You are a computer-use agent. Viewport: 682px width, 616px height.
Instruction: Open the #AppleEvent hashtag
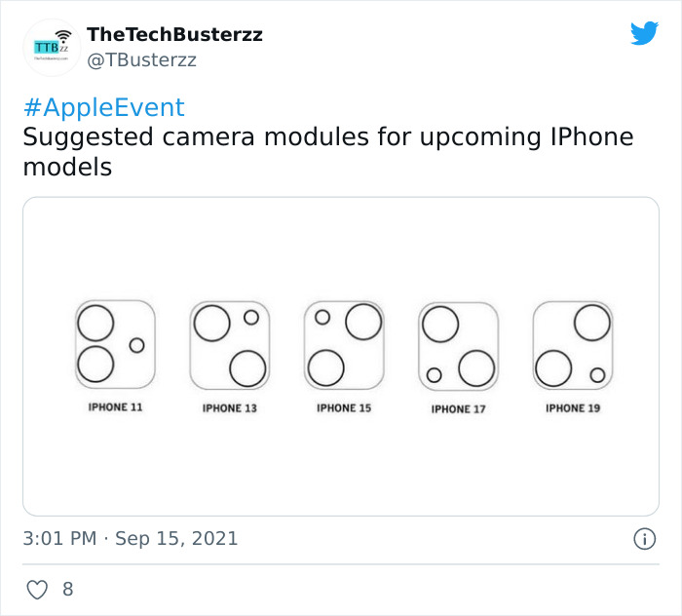[103, 107]
